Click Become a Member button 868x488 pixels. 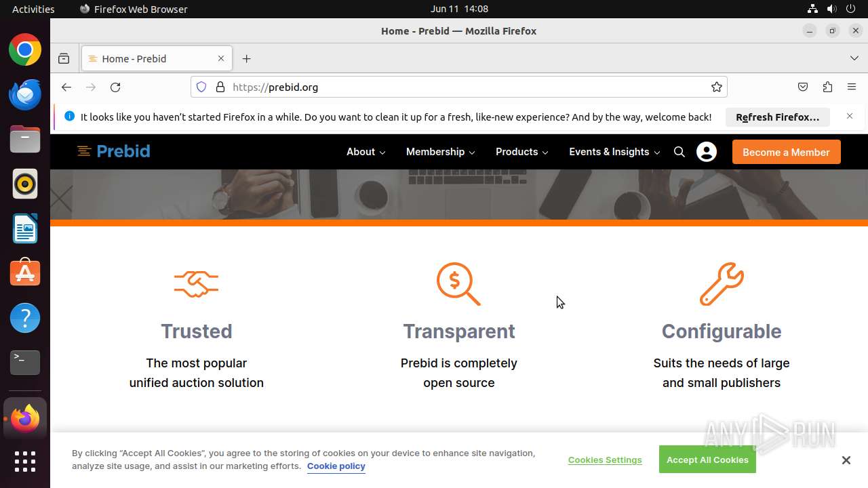tap(786, 152)
